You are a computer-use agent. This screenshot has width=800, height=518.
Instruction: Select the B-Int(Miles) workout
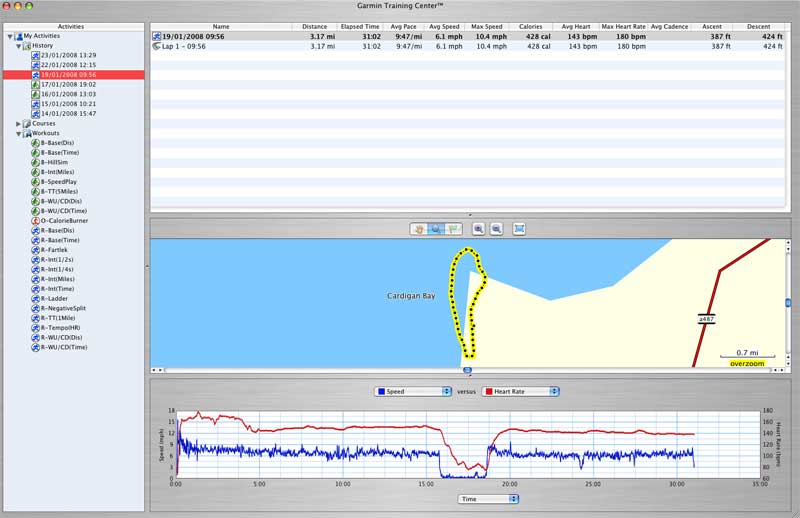[58, 172]
